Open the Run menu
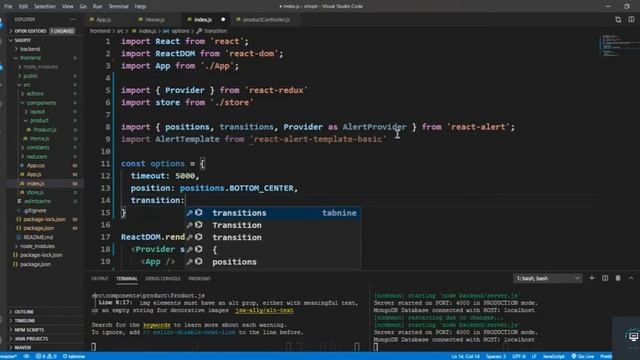The height and width of the screenshot is (360, 640). coord(98,7)
